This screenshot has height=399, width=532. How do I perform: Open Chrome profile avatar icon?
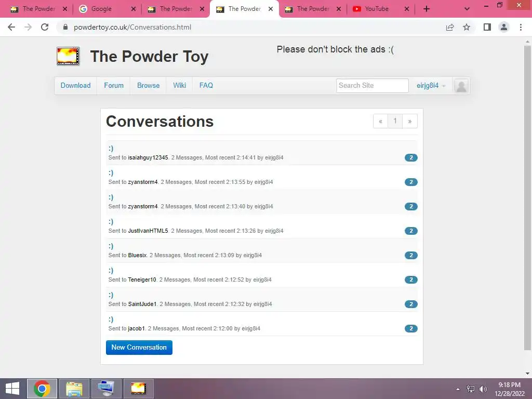504,27
